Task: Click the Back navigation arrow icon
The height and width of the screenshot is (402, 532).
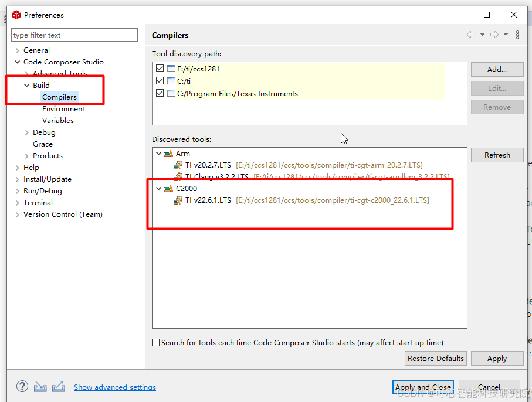Action: coord(470,35)
